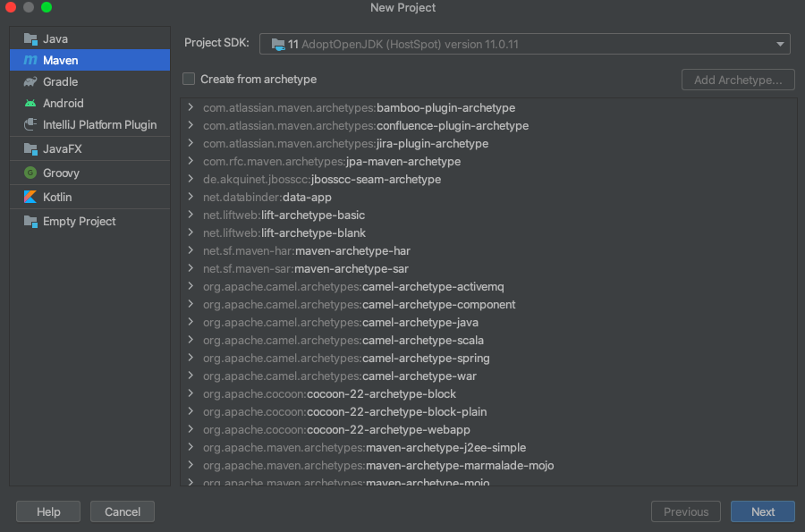Expand camel-archetype-spring entry
The height and width of the screenshot is (532, 805).
191,358
